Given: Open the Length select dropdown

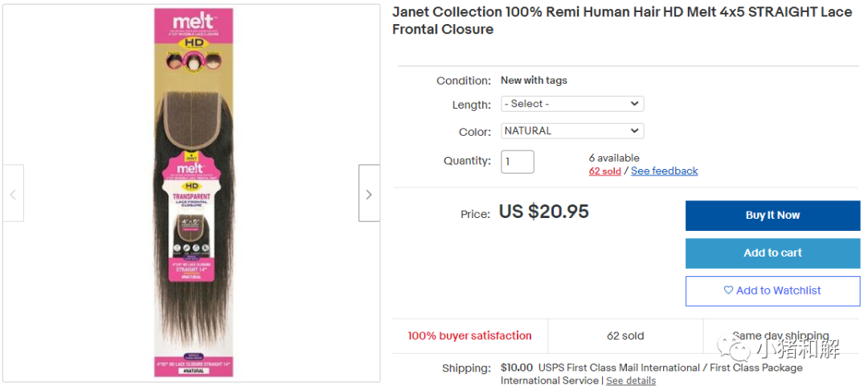Looking at the screenshot, I should click(572, 104).
